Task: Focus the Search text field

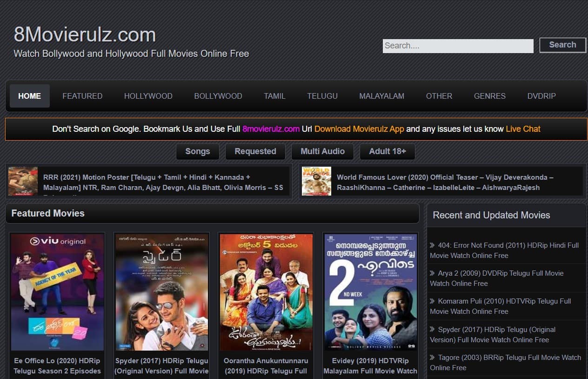Action: pos(458,46)
